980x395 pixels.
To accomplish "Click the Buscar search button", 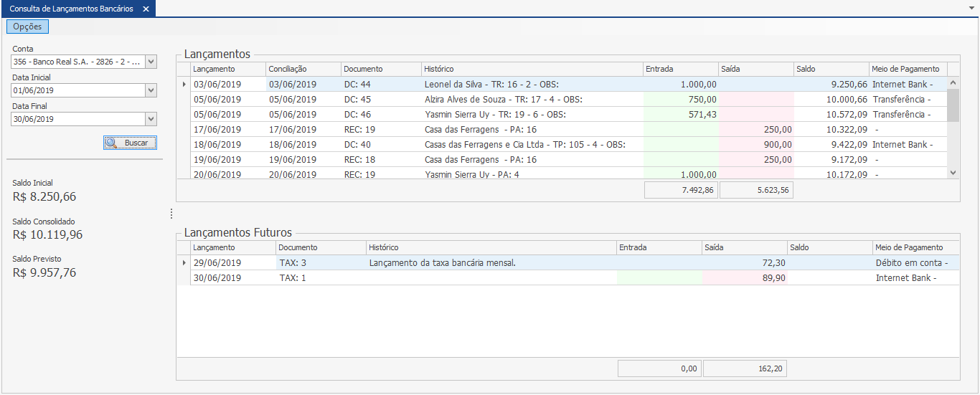I will point(130,143).
